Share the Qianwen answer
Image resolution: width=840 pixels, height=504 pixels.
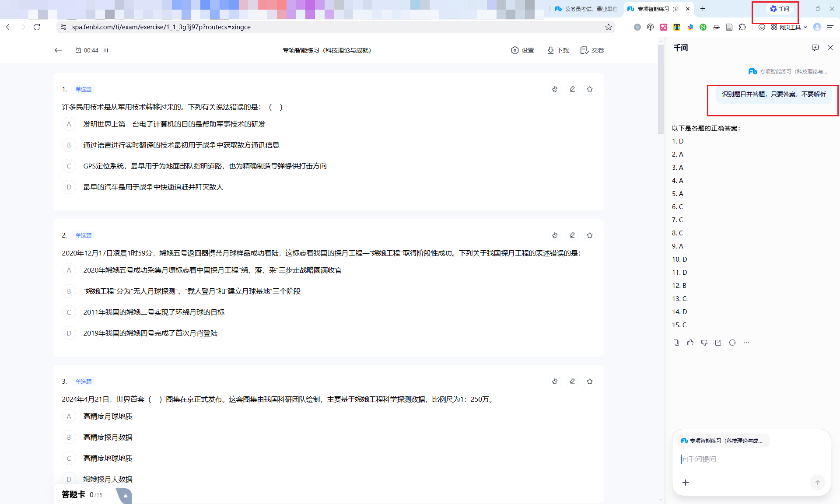click(718, 343)
